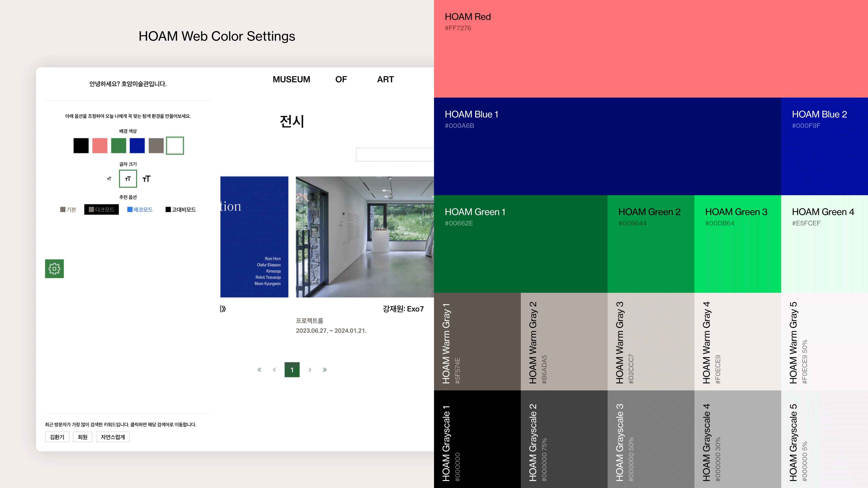
Task: Click the HOAM Warm Gray 4 swatch
Action: [x=738, y=342]
